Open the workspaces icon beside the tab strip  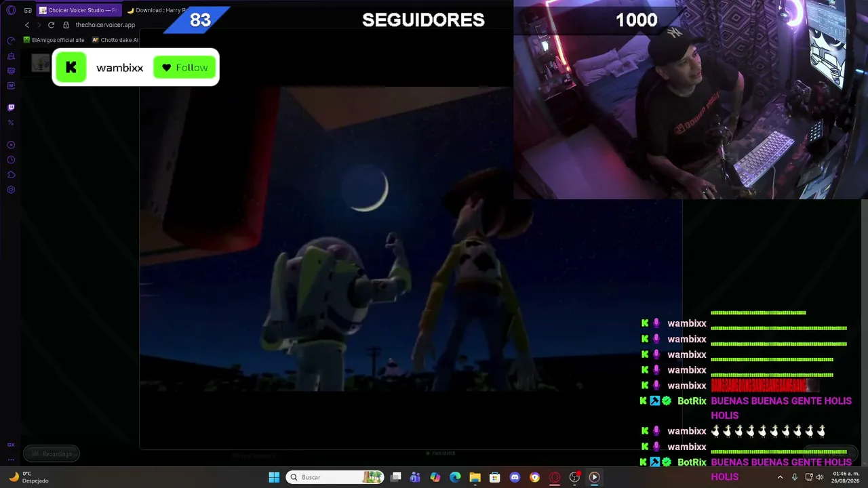pyautogui.click(x=28, y=10)
